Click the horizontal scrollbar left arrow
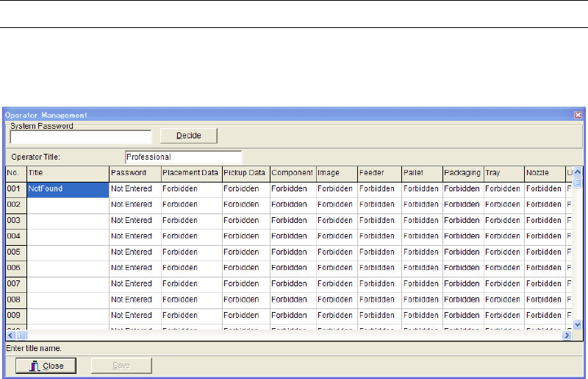The width and height of the screenshot is (588, 379). [x=11, y=335]
